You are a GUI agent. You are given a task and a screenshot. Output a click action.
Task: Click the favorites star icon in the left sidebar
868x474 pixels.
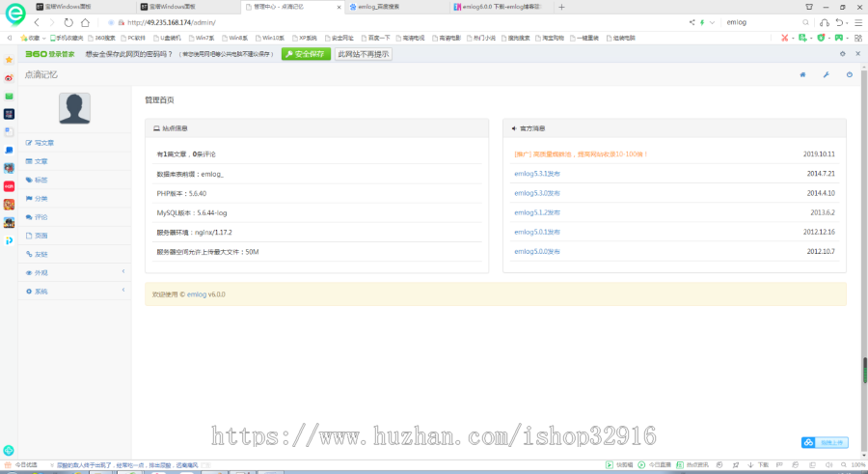click(x=9, y=60)
